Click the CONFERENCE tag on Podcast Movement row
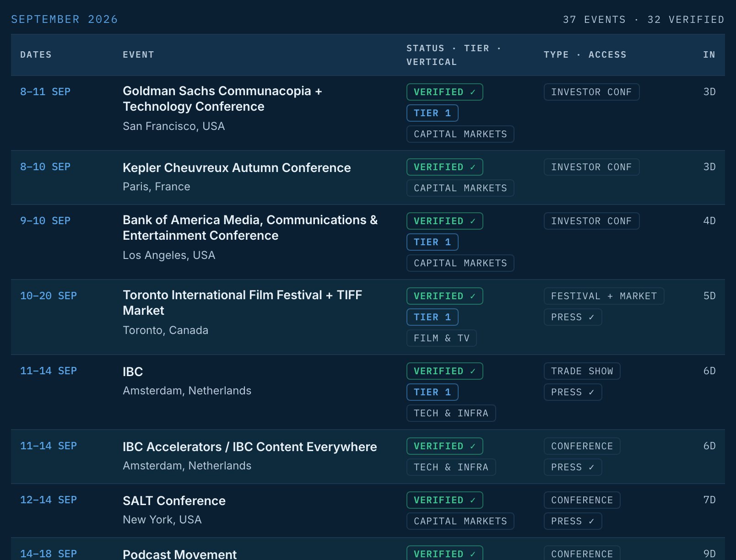 [582, 553]
